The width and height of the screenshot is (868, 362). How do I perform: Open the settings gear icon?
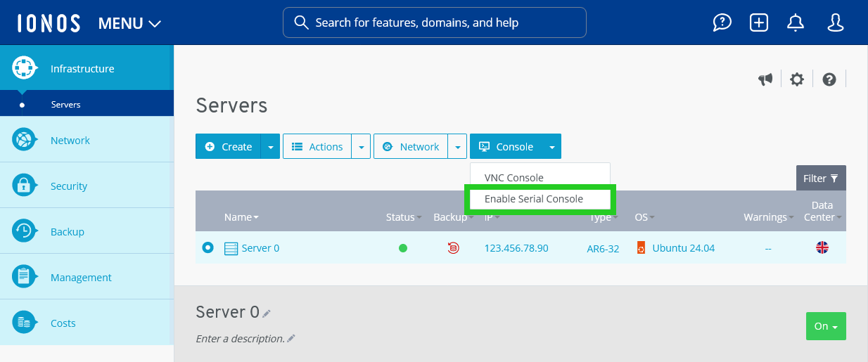796,79
